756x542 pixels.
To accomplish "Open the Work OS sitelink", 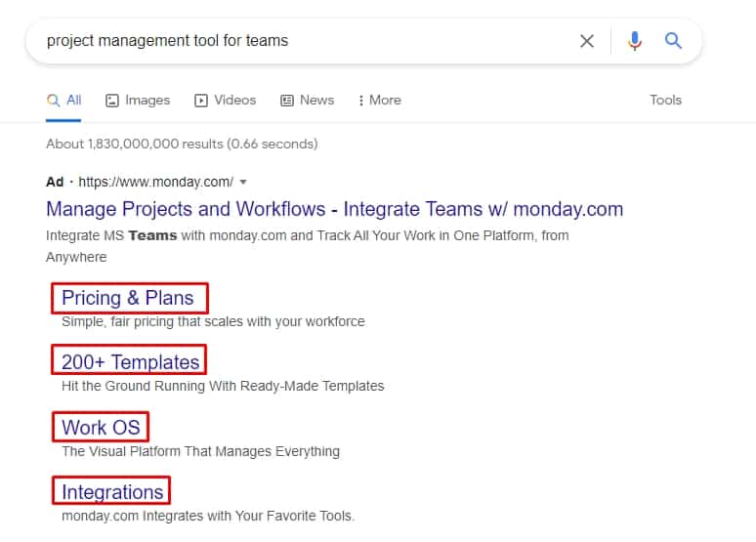I will pyautogui.click(x=101, y=427).
